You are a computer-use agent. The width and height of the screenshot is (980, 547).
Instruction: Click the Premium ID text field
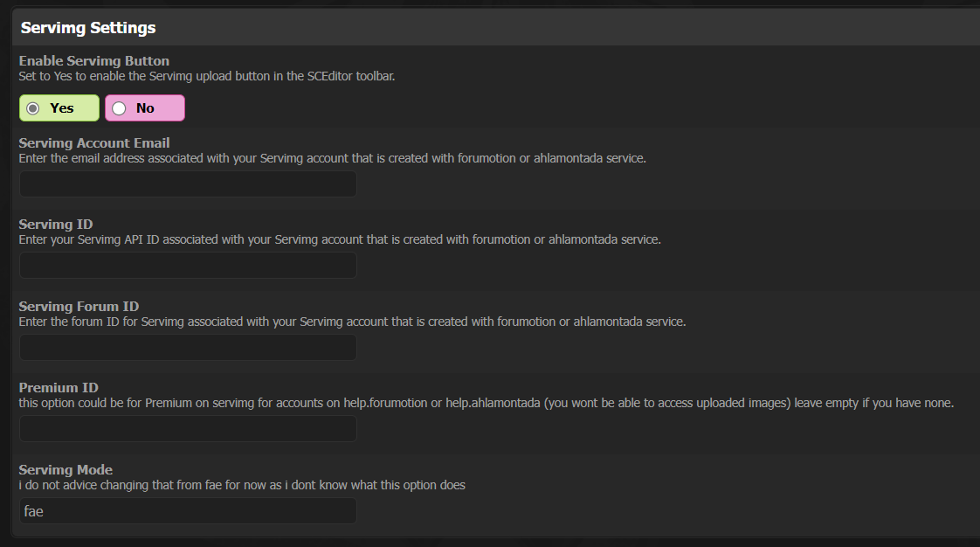(x=188, y=429)
